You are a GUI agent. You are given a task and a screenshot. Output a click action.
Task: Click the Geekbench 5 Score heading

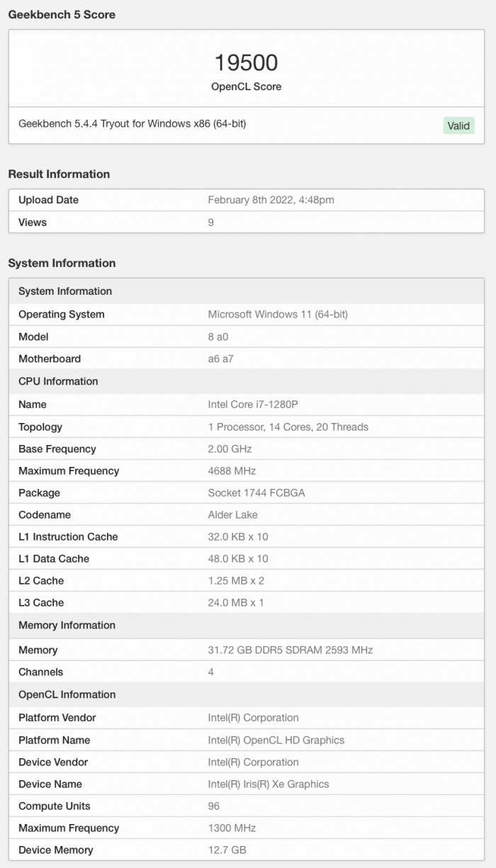pyautogui.click(x=62, y=14)
